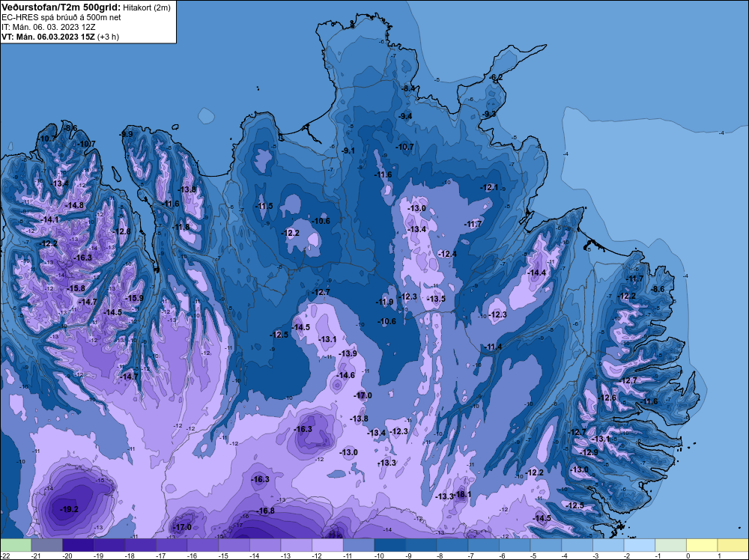Click the header line 'EC-HRES spá brúuð á 500m net'

tap(61, 17)
